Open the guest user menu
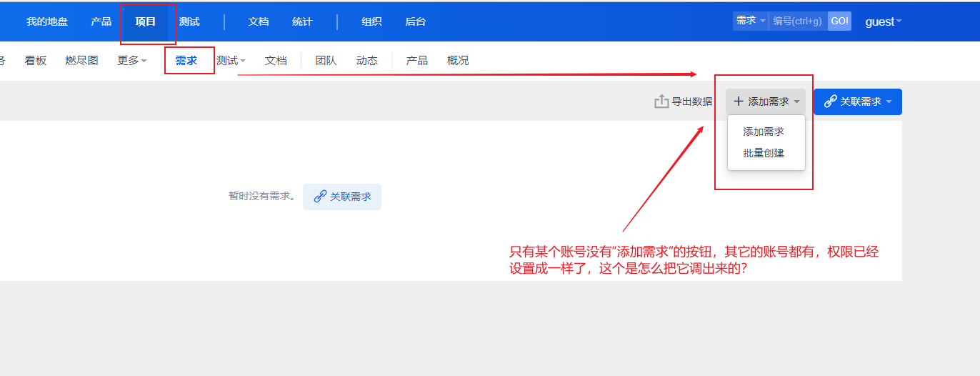 coord(884,21)
